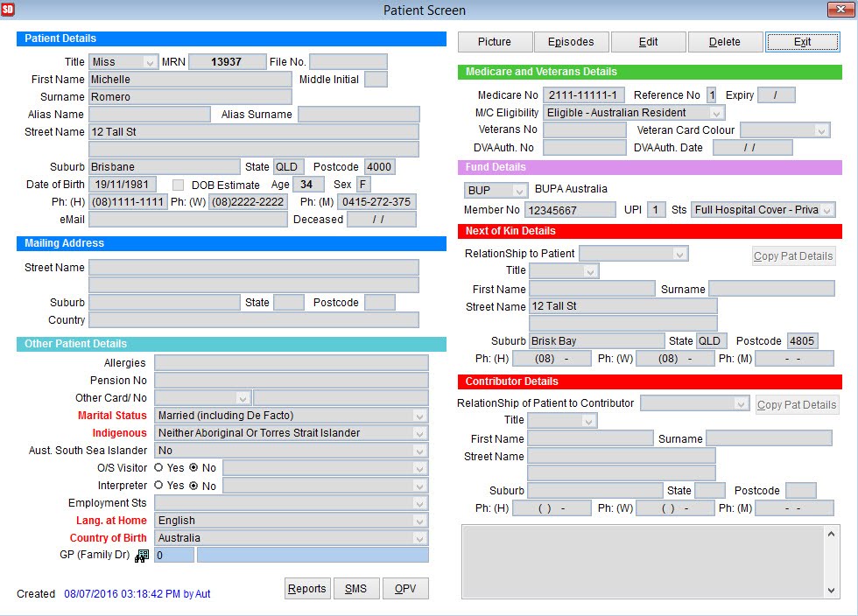Click Copy Pat Details in Next of Kin
This screenshot has width=858, height=616.
[793, 256]
